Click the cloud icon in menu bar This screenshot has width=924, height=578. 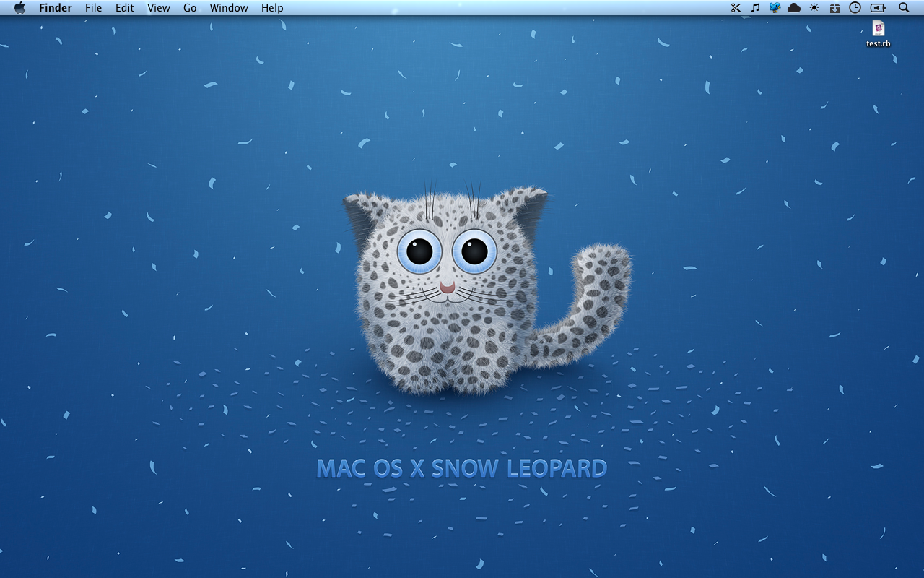794,8
